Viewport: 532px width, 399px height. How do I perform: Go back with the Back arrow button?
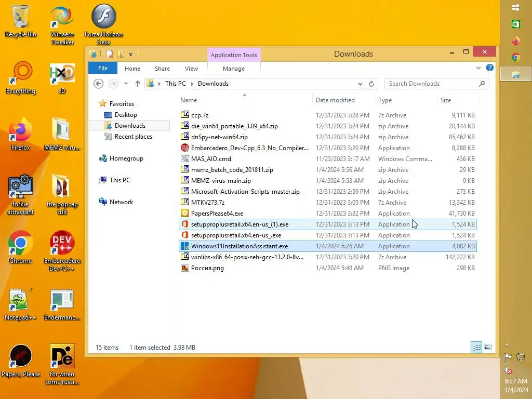coord(98,84)
